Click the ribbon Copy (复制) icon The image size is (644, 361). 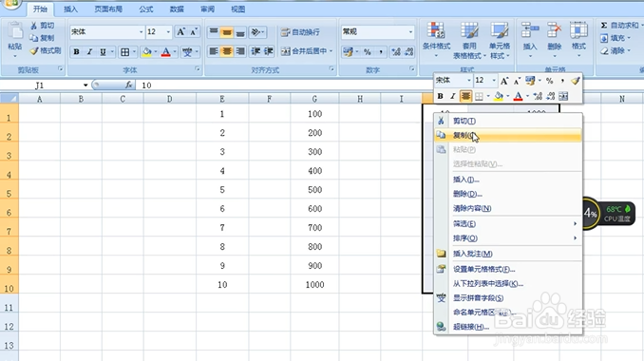tap(33, 38)
